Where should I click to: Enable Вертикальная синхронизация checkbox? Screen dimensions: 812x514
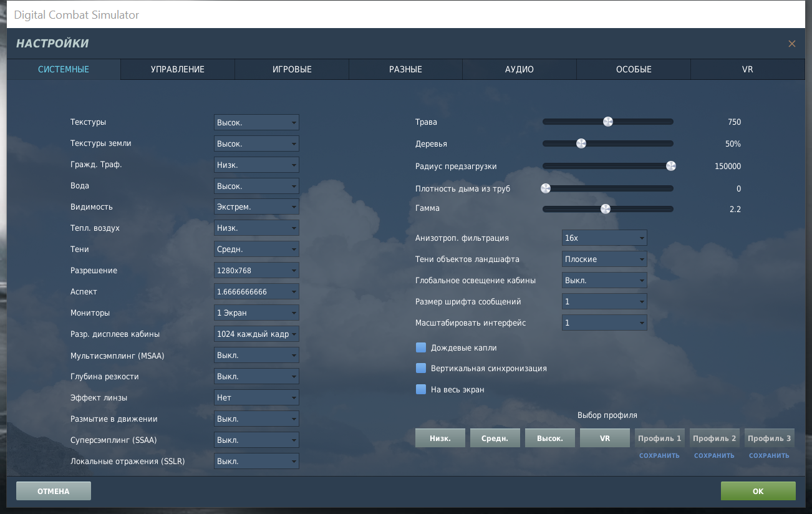coord(421,369)
